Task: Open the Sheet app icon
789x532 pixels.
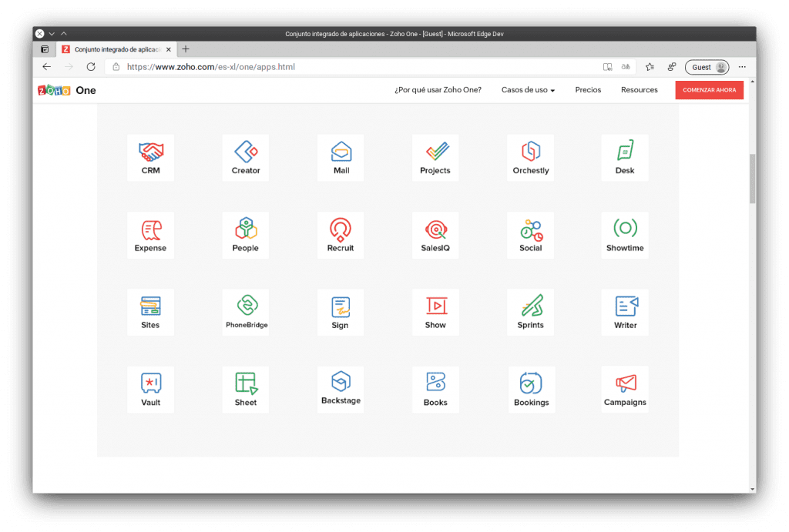Action: coord(246,390)
